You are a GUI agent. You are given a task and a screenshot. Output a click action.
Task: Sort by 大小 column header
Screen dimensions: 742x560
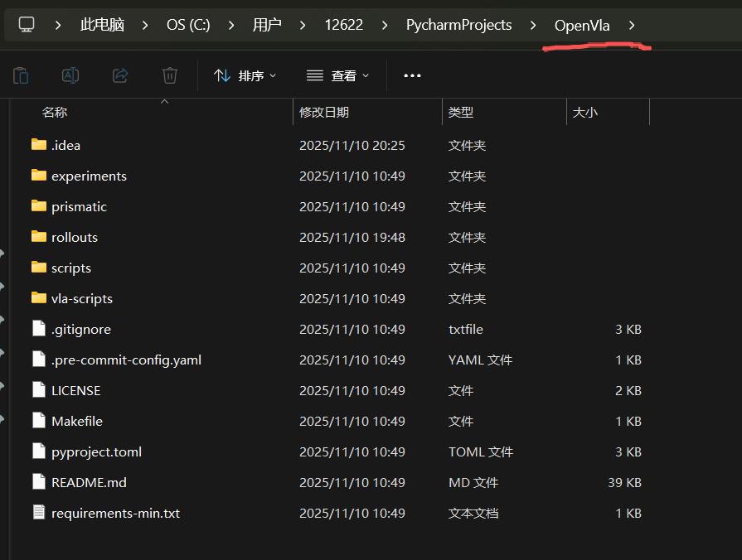(x=585, y=112)
